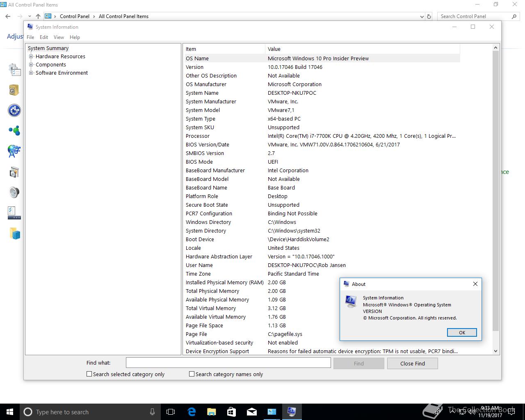The image size is (525, 420).
Task: Go up one level in Control Panel
Action: coord(38,16)
